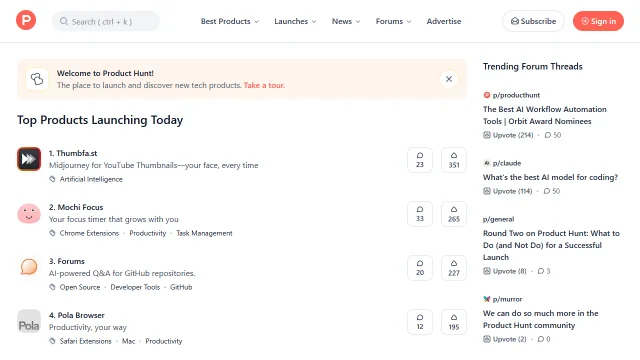Select the Productivity tag under Mochi Focus
The height and width of the screenshot is (360, 640).
(148, 233)
